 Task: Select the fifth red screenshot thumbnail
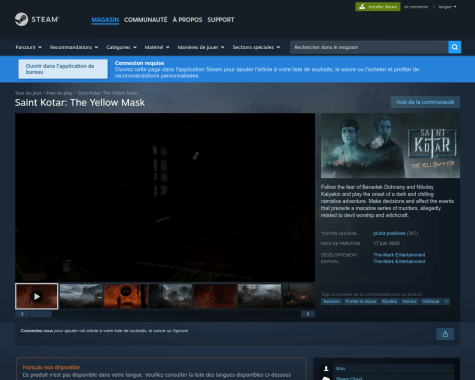tap(215, 296)
